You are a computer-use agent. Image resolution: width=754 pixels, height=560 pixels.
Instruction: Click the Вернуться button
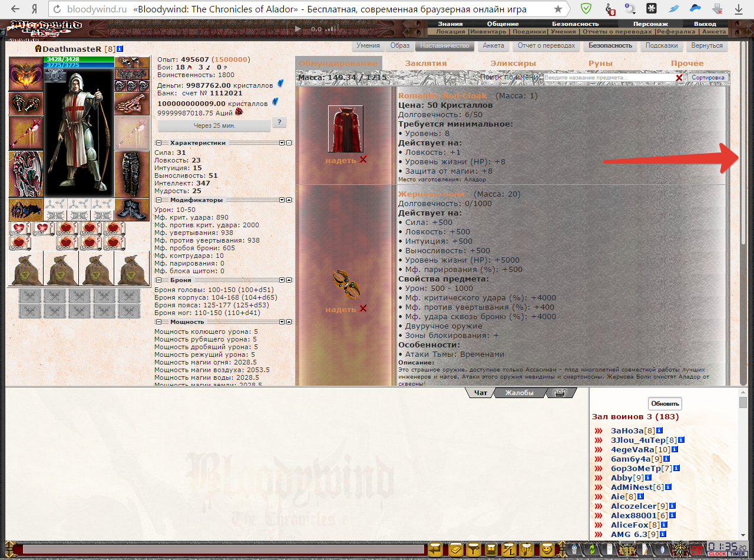[x=707, y=45]
